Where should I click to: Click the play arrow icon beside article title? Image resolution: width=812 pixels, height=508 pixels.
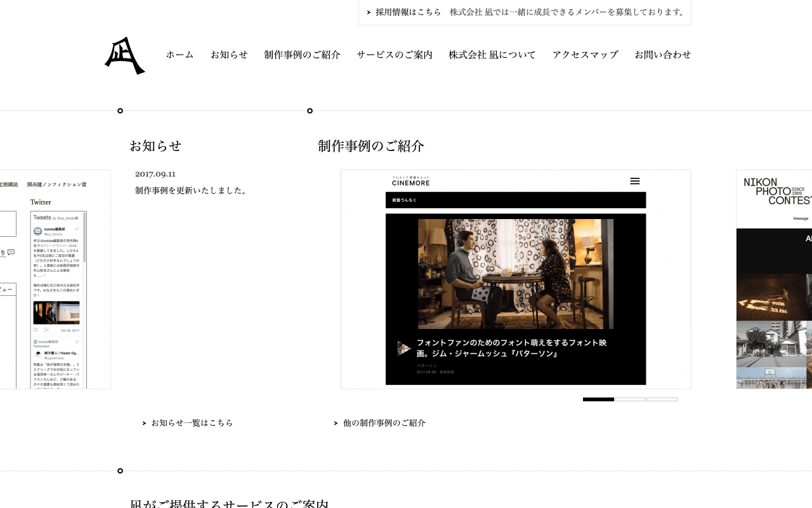point(404,348)
